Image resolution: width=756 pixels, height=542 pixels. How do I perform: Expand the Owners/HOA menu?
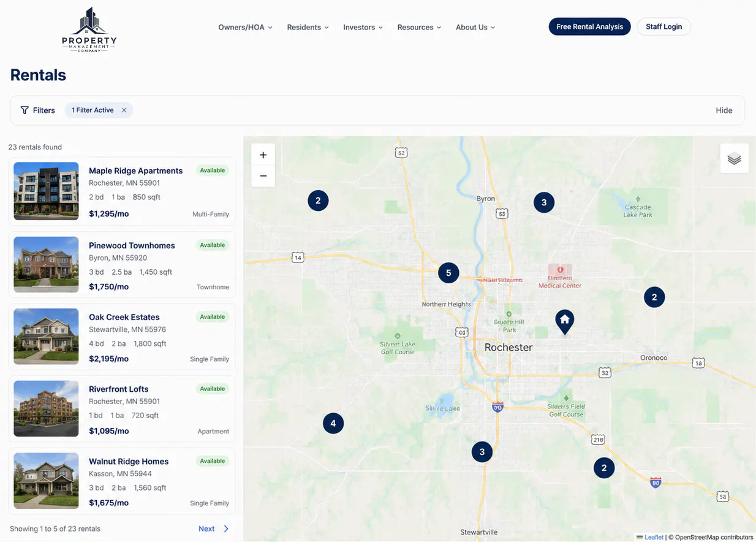[x=245, y=27]
